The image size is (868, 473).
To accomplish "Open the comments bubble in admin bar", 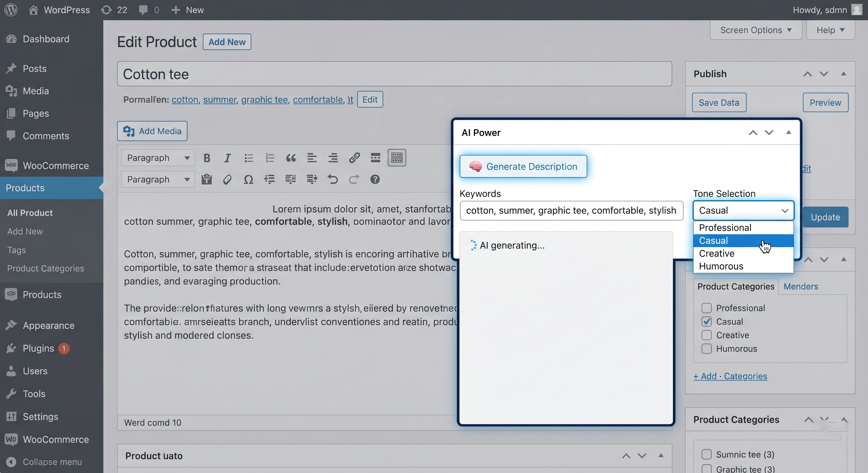I will [149, 10].
